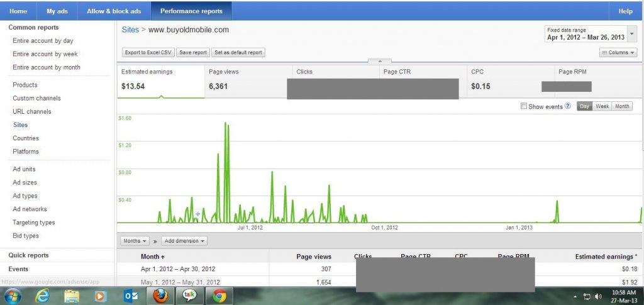This screenshot has width=644, height=305.
Task: Open the Custom channels report
Action: (36, 98)
